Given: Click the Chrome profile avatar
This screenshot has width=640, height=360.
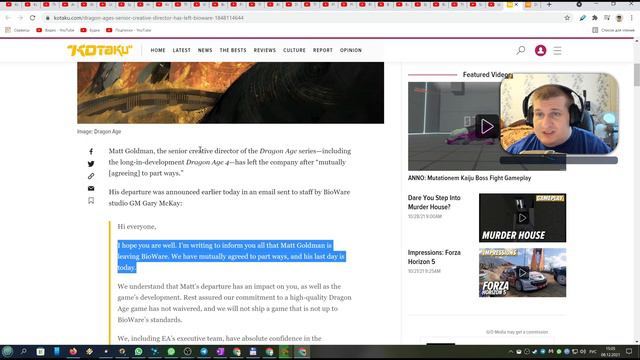Looking at the screenshot, I should pos(619,18).
